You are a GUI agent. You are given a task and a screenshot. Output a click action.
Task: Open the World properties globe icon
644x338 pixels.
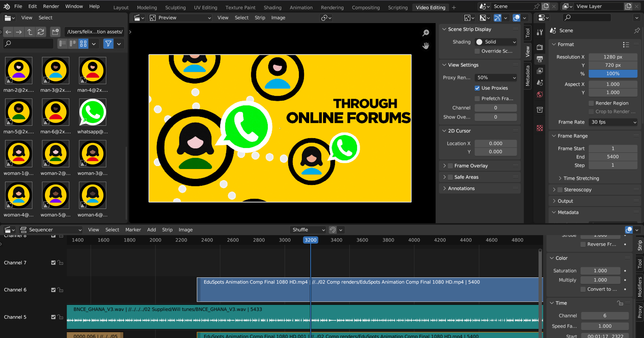pos(540,94)
